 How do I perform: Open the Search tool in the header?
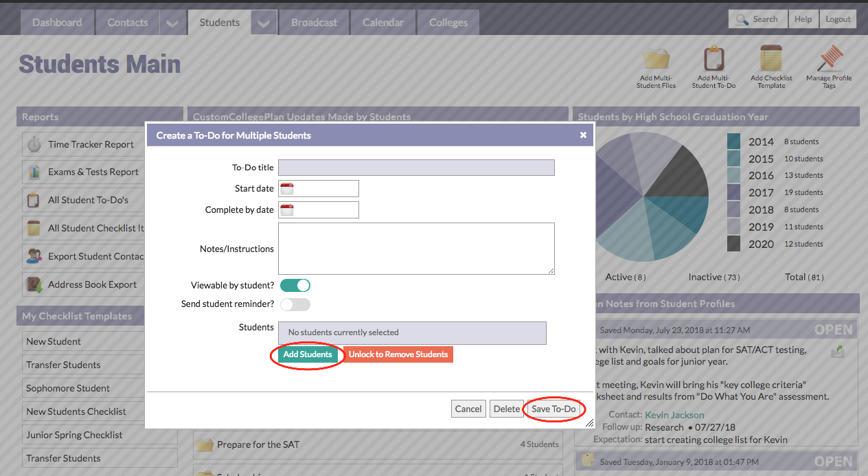(x=757, y=19)
